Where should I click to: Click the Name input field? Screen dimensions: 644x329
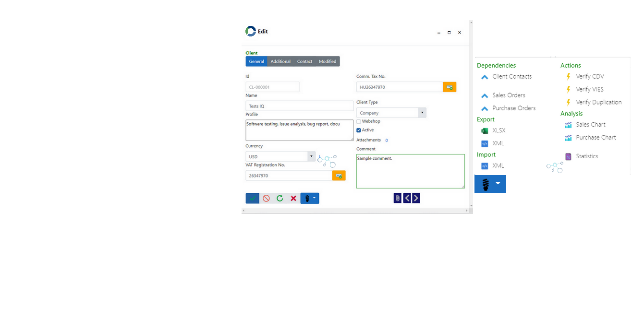tap(299, 106)
